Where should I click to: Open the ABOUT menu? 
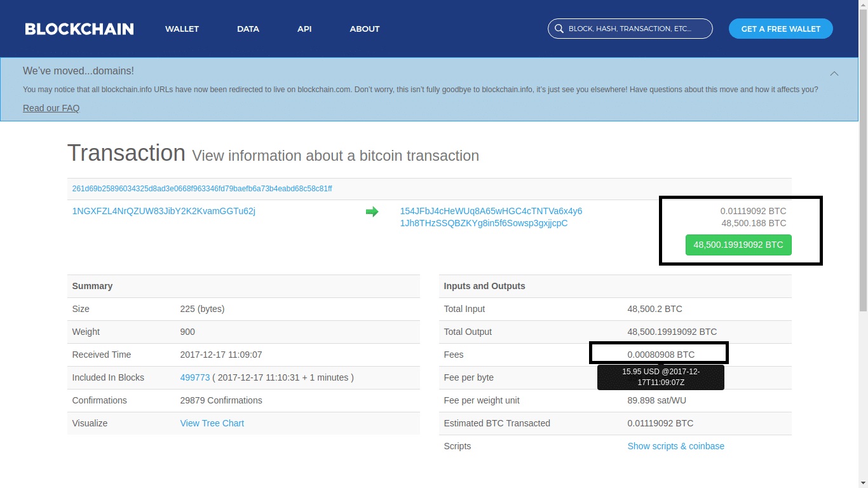365,29
